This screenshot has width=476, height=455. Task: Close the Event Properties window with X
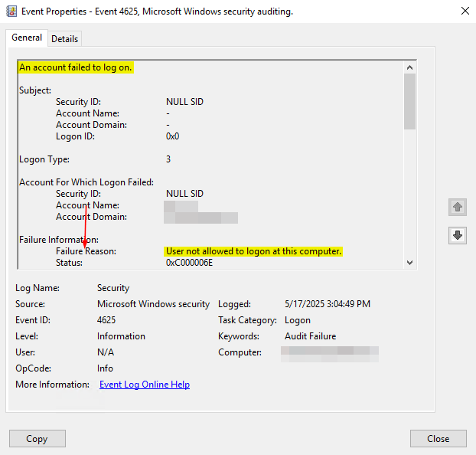point(465,11)
